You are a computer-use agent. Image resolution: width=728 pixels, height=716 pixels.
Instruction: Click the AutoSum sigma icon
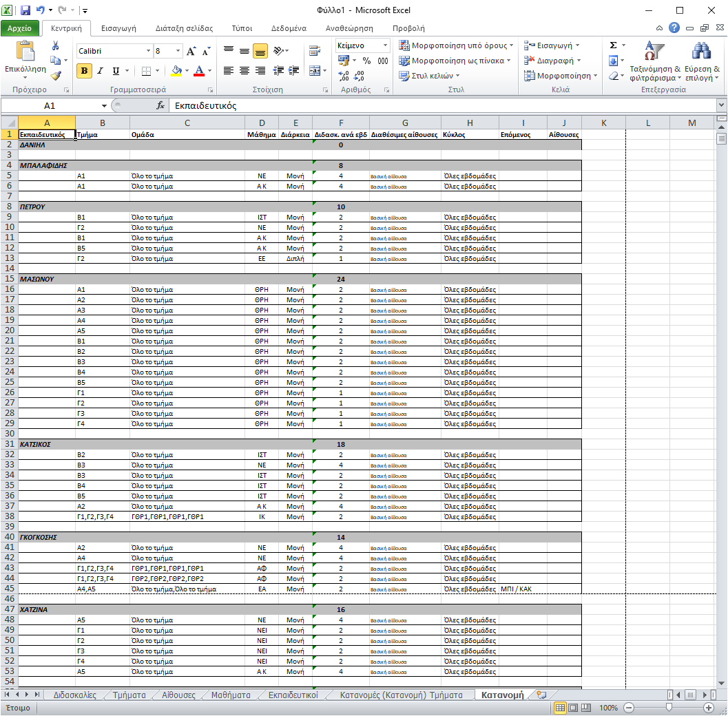tap(613, 45)
